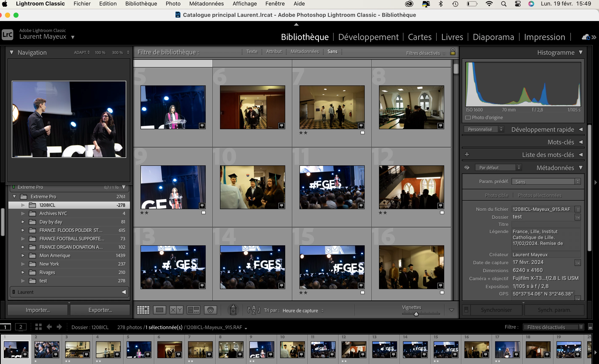599x364 pixels.
Task: Switch to Loupe view icon
Action: [x=159, y=310]
